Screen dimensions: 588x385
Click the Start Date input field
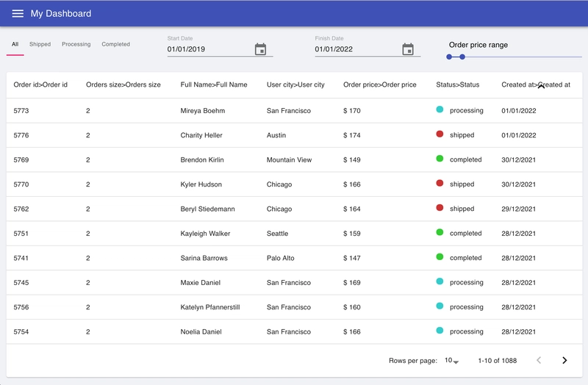[x=209, y=49]
